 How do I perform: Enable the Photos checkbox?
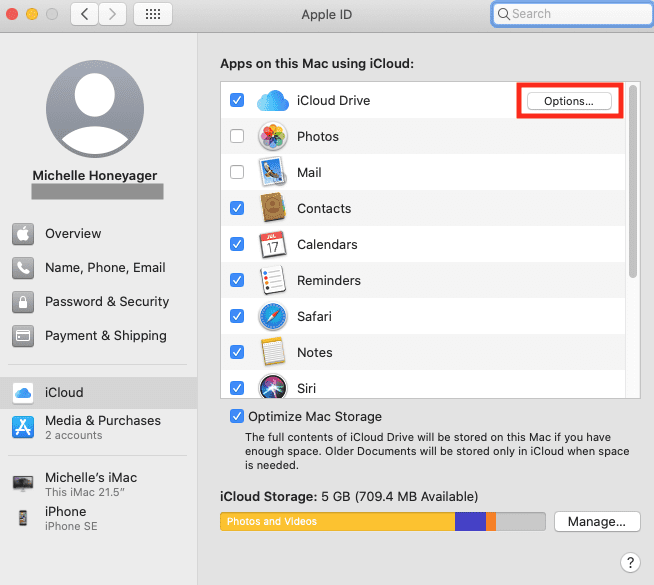(237, 136)
